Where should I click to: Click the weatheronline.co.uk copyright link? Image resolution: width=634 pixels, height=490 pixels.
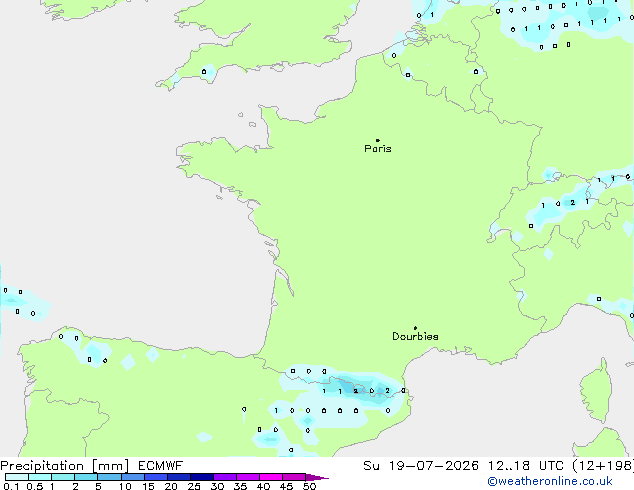[550, 481]
